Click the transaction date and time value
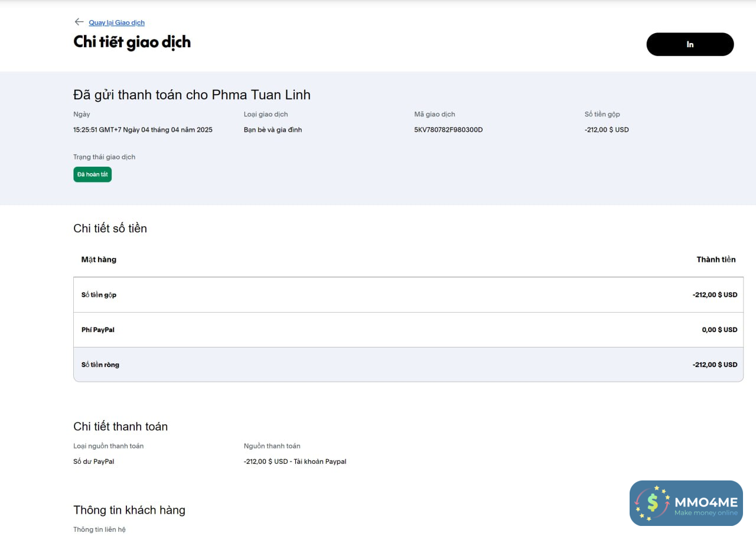Screen dimensions: 756x536 tap(142, 129)
